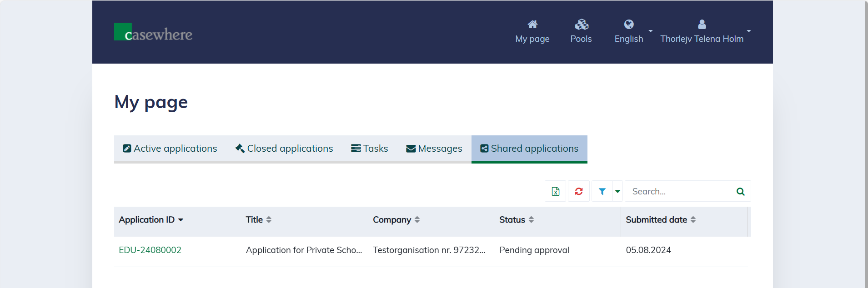Refresh the shared applications list
The image size is (868, 288).
pyautogui.click(x=578, y=191)
